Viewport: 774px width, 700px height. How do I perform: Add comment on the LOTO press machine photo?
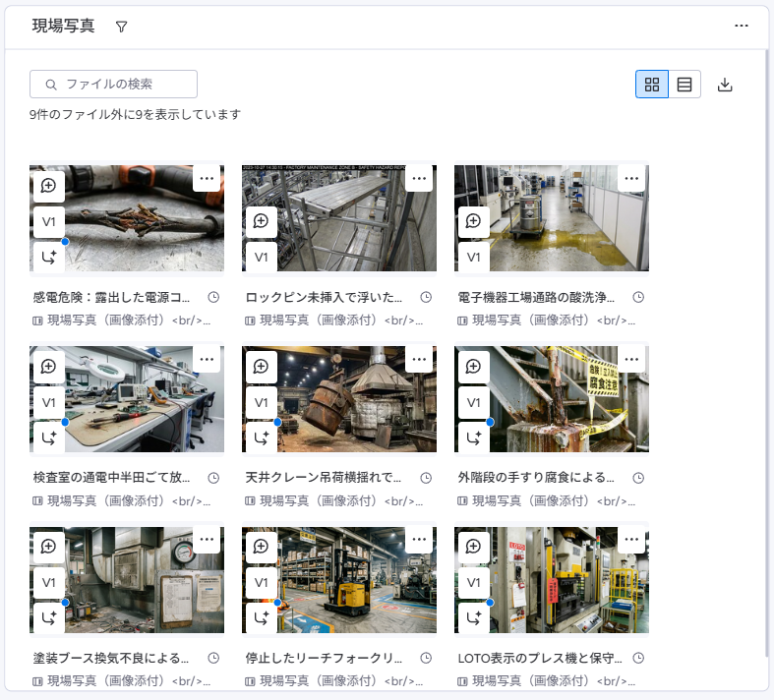(474, 547)
